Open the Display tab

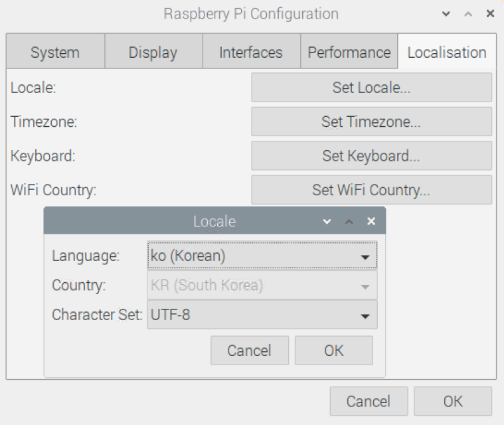pos(153,52)
